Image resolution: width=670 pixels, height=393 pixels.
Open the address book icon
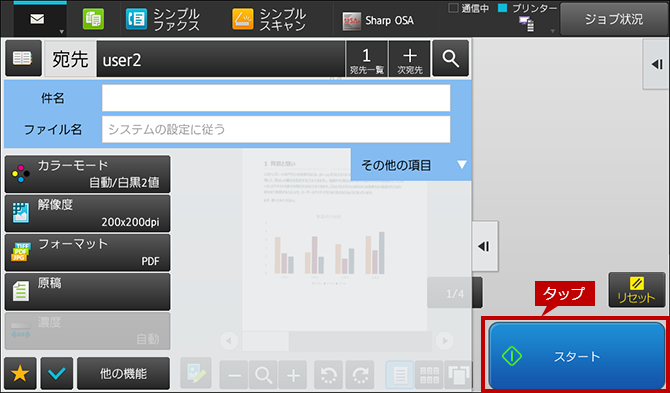(x=23, y=59)
